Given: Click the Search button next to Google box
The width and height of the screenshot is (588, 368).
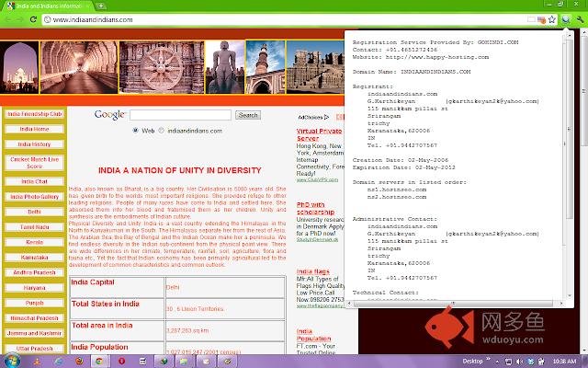Looking at the screenshot, I should (248, 115).
